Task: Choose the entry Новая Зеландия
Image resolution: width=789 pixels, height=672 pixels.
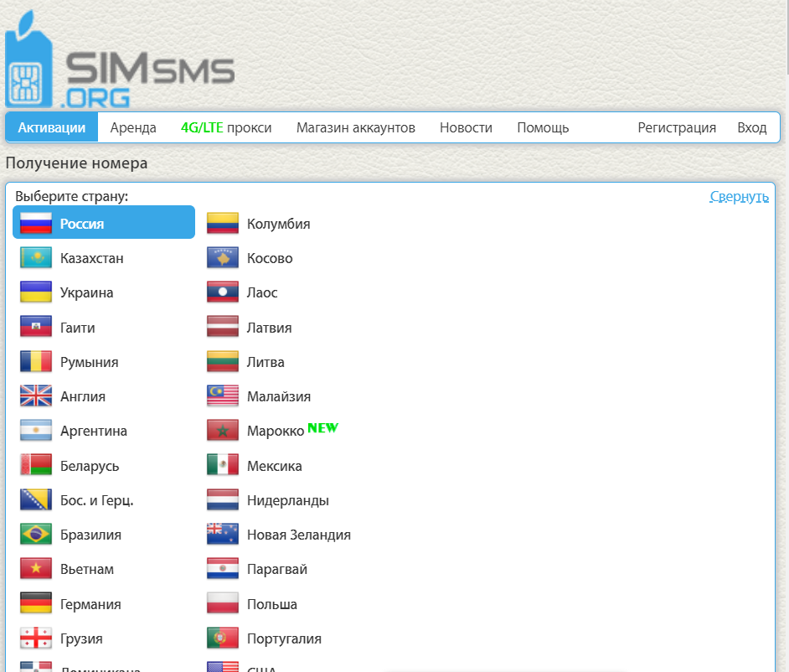Action: [299, 535]
